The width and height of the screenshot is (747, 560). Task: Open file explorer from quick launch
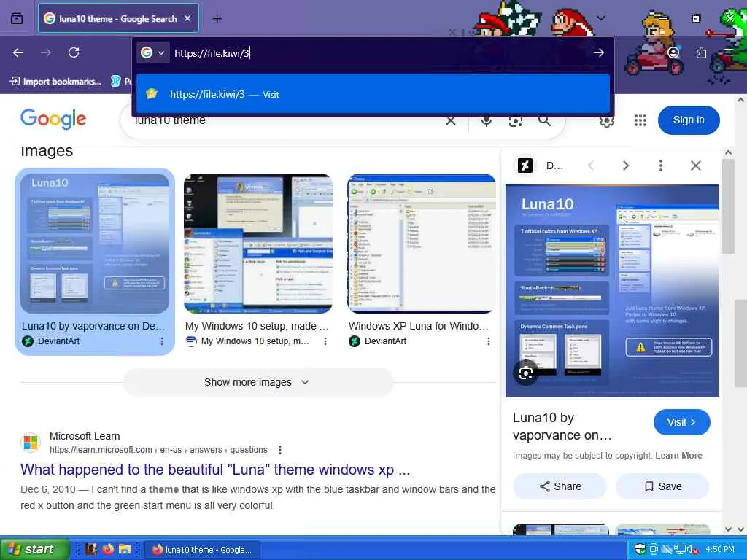(x=125, y=549)
